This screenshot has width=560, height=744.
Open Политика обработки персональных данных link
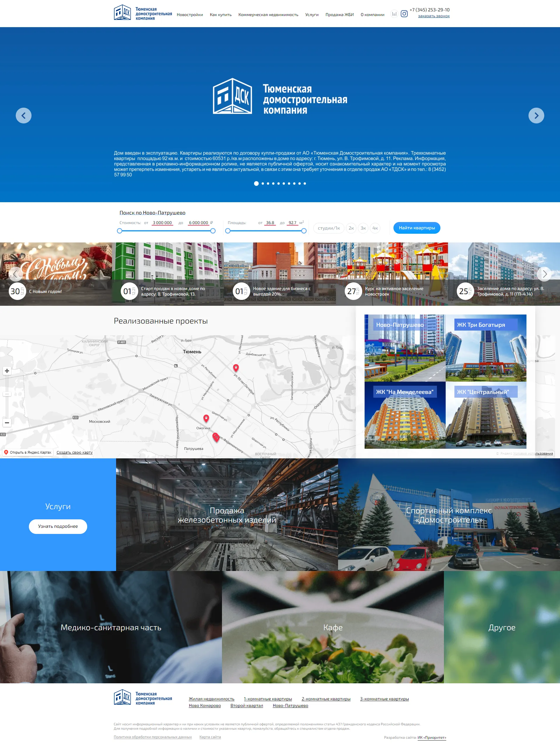tap(153, 737)
